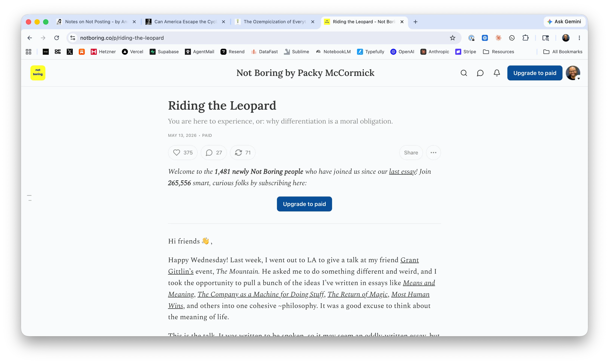Screen dimensions: 609x364
Task: Open the Resend bookmark
Action: [x=233, y=52]
